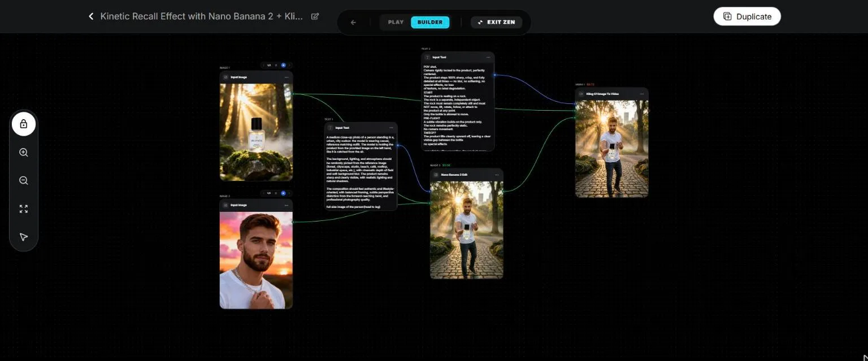Select the perfume bottle input image
Viewport: 868px width, 361px height.
click(x=256, y=132)
